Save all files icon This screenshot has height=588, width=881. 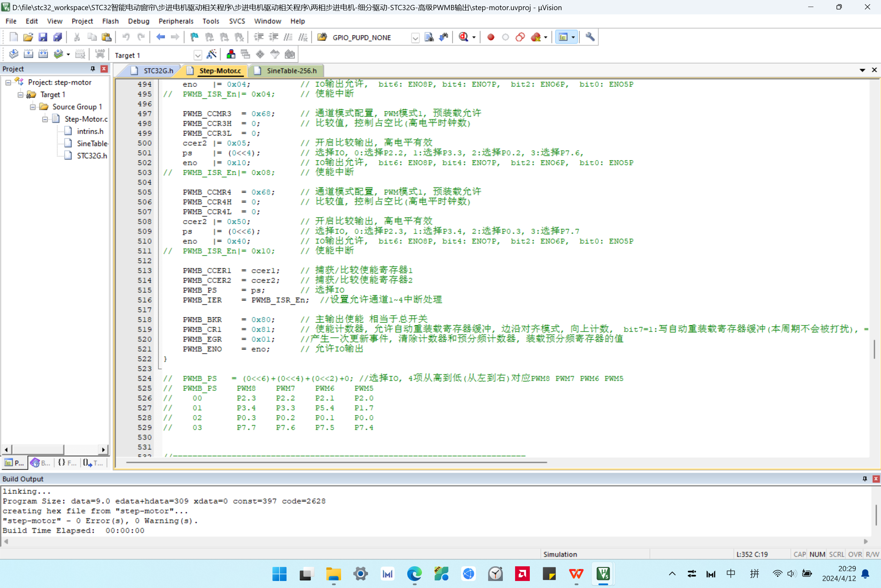[57, 37]
